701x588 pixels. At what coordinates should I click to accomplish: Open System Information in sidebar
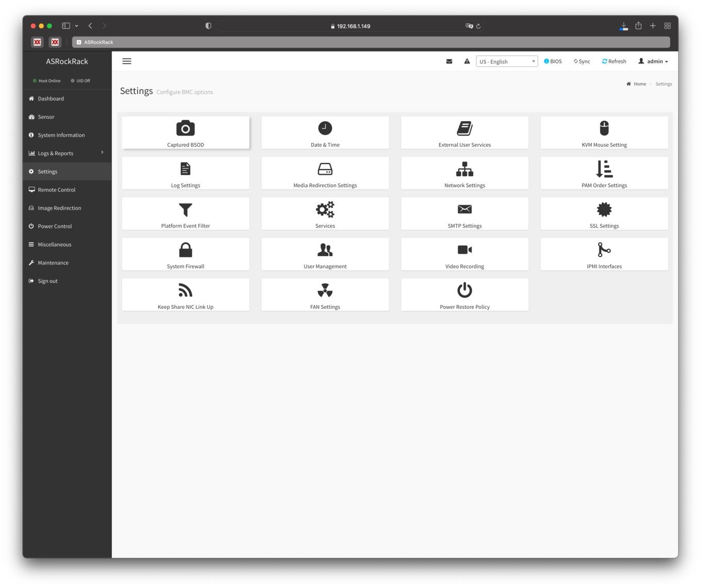click(67, 135)
